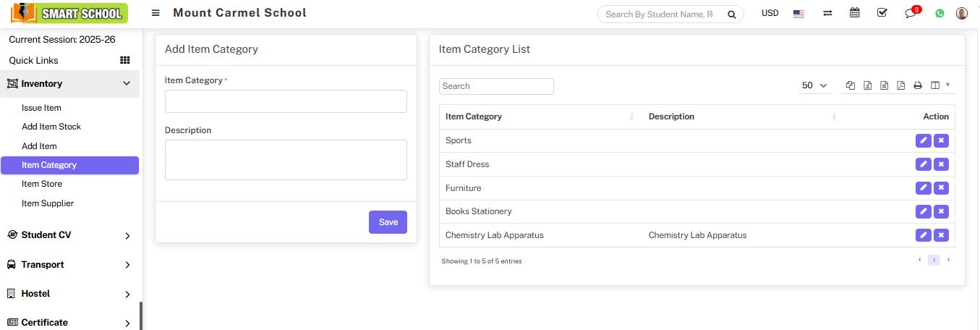The height and width of the screenshot is (330, 980).
Task: Click the Description text area
Action: pyautogui.click(x=286, y=160)
